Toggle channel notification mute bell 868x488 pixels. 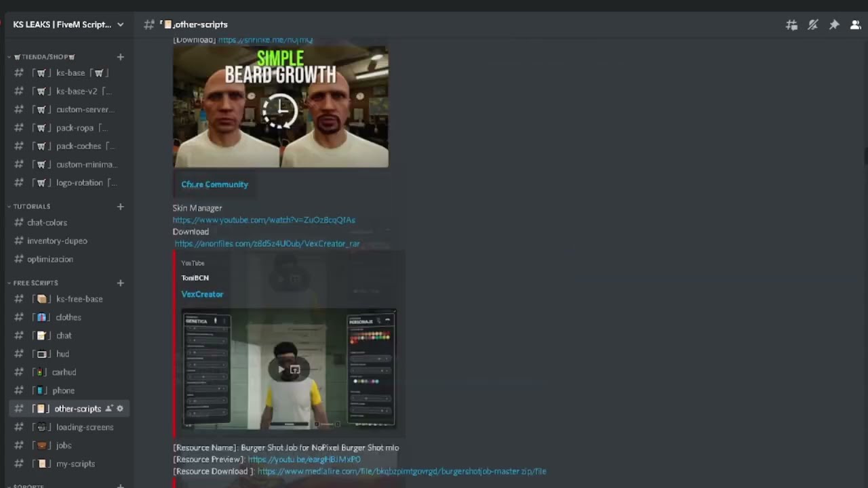[813, 25]
